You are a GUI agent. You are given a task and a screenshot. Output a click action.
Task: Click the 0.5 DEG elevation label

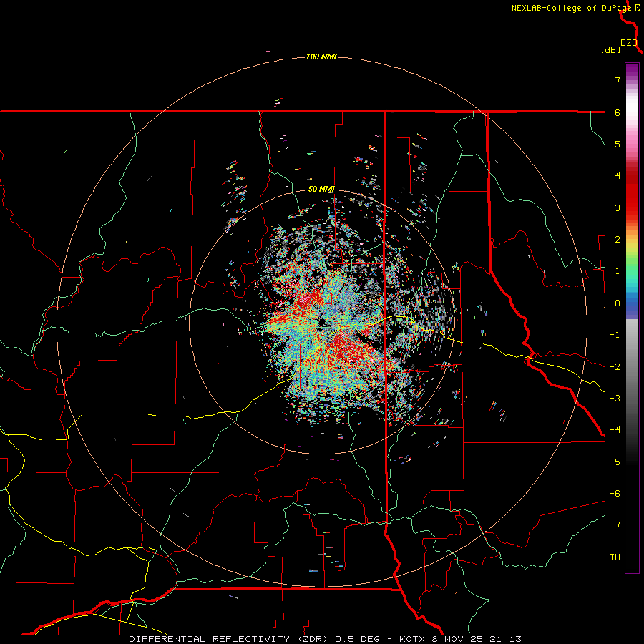(360, 639)
